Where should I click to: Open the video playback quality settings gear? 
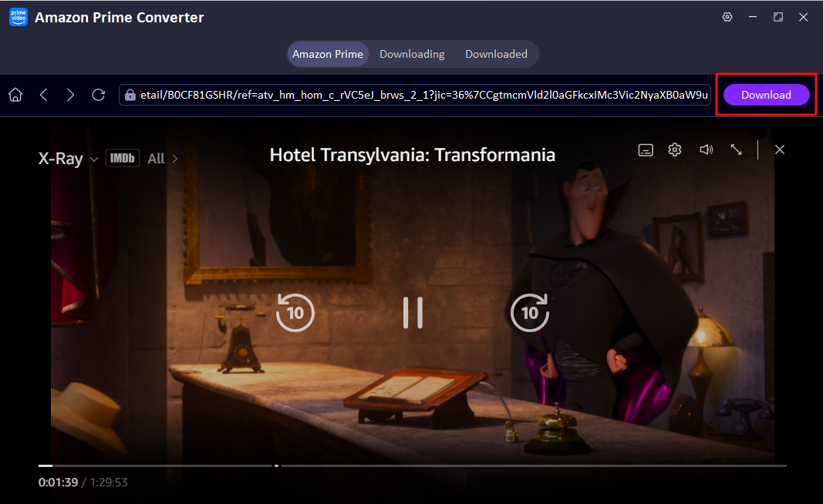click(x=675, y=150)
